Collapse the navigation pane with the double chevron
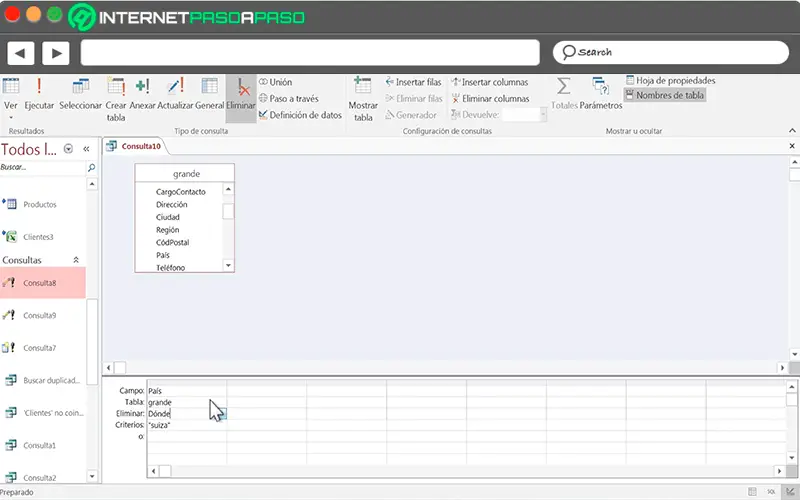The height and width of the screenshot is (500, 800). tap(86, 149)
